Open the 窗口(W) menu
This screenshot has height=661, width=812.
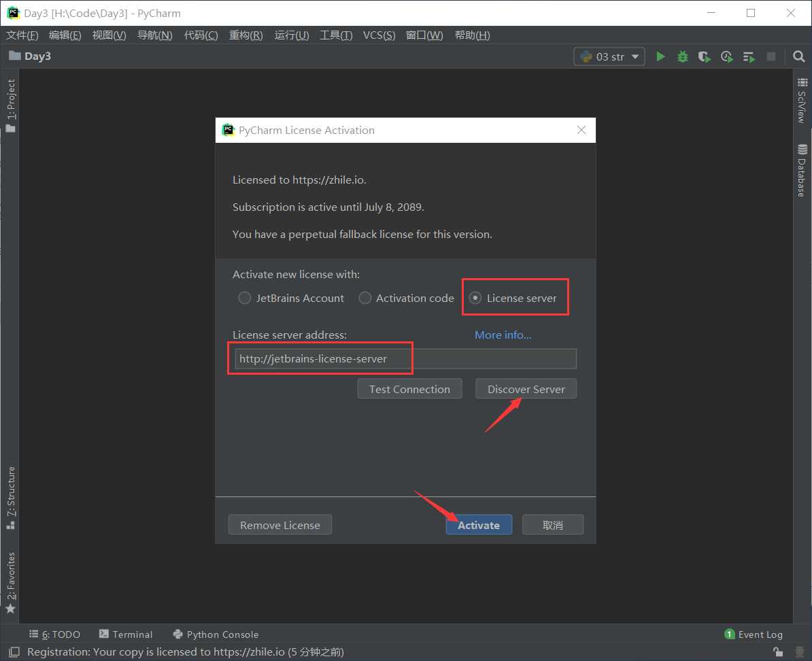pyautogui.click(x=424, y=35)
